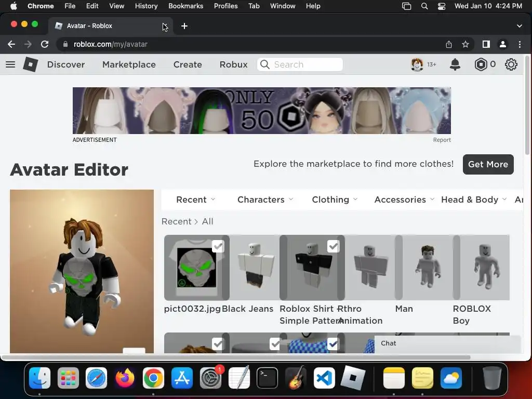
Task: Open GarageBand from the dock
Action: point(296,378)
